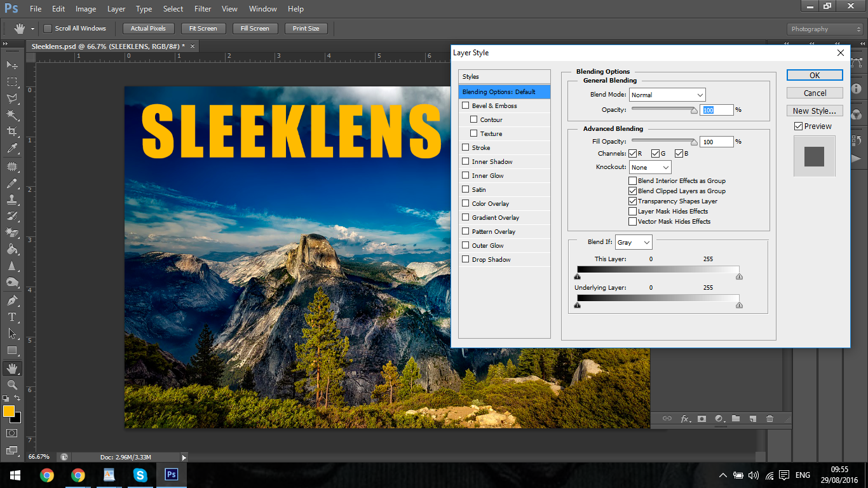Select the Rectangle shape tool
868x488 pixels.
[12, 350]
